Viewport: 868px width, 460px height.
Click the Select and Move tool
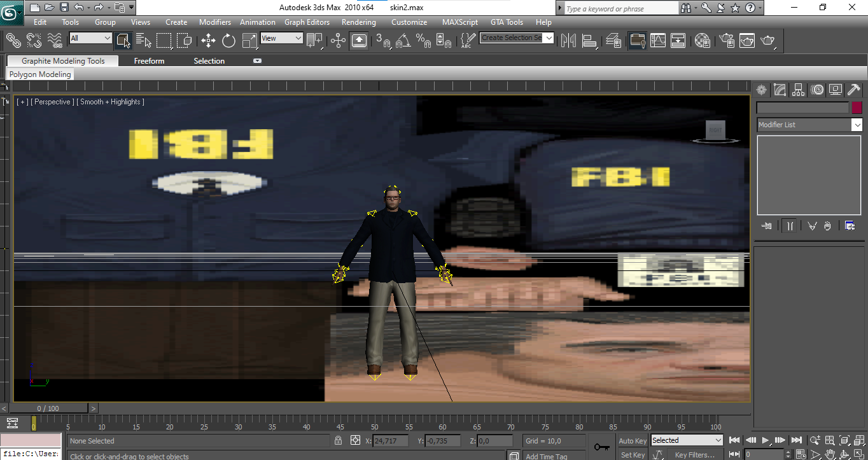click(208, 40)
